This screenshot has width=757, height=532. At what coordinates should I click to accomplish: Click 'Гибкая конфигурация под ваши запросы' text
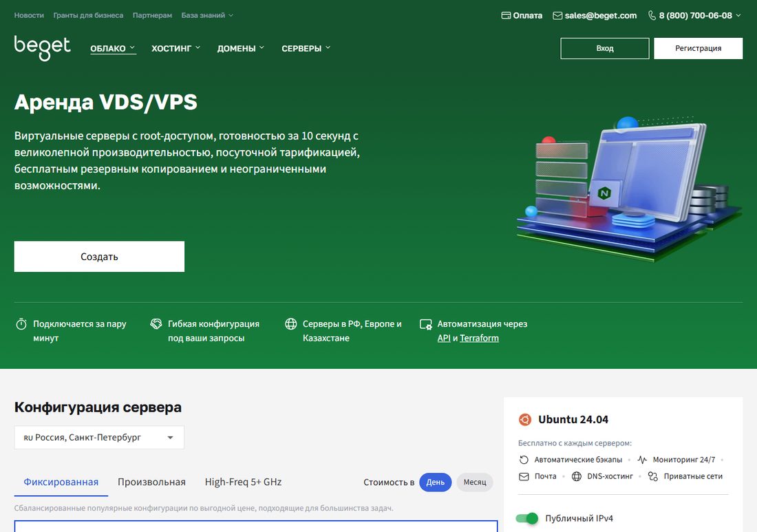coord(213,330)
